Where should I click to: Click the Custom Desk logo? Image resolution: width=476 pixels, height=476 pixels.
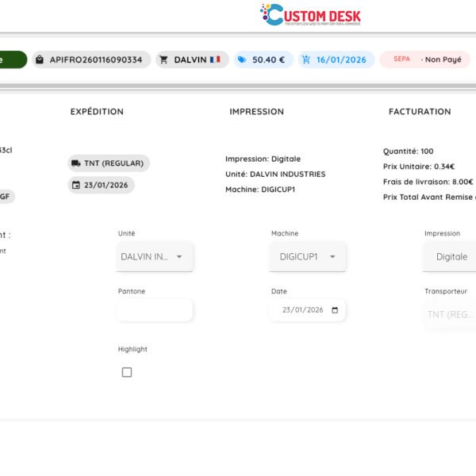coord(310,14)
